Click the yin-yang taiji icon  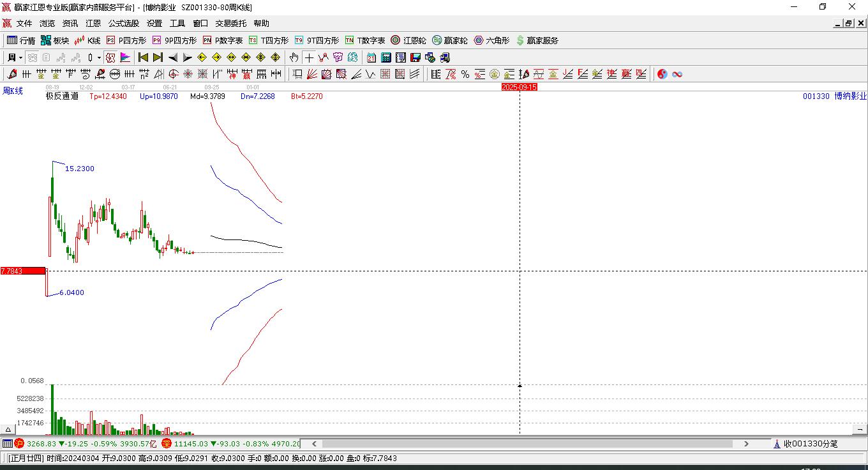[662, 74]
